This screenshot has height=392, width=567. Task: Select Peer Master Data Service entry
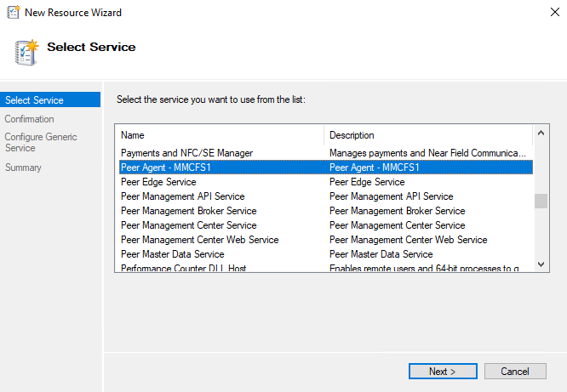point(173,254)
